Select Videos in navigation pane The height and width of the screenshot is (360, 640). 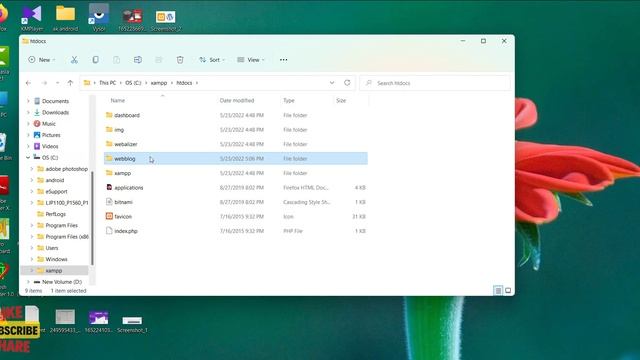point(50,146)
